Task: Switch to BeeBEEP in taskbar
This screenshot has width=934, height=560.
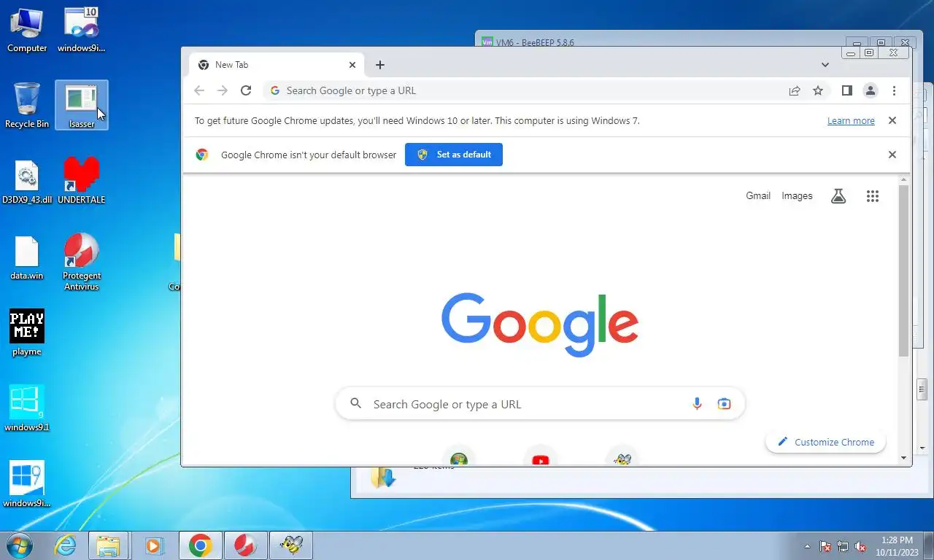Action: tap(291, 545)
